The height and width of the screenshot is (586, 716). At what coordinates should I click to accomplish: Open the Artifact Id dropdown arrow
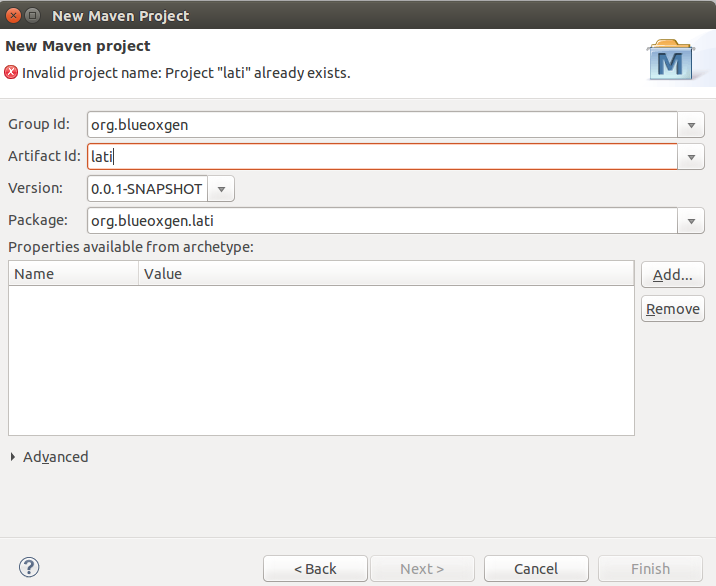[691, 157]
